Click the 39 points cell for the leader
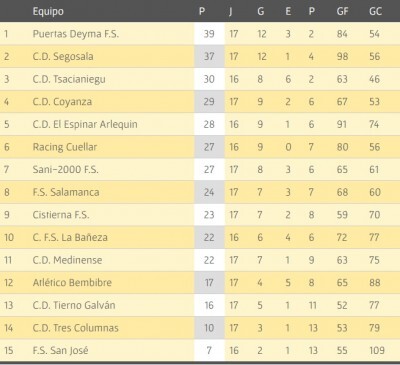 click(209, 34)
